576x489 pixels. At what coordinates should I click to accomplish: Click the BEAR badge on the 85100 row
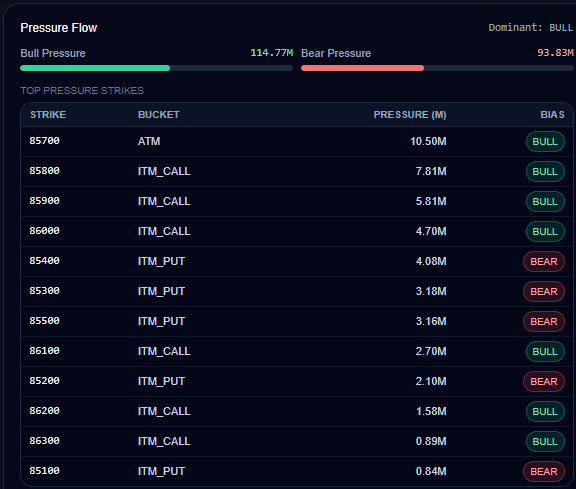(544, 472)
